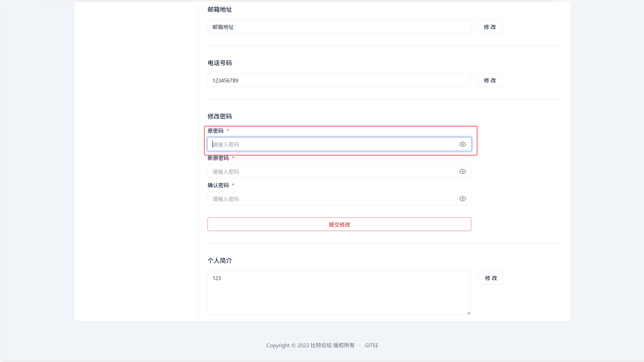The height and width of the screenshot is (362, 644).
Task: Focus the 新原密码 password input box
Action: 331,171
